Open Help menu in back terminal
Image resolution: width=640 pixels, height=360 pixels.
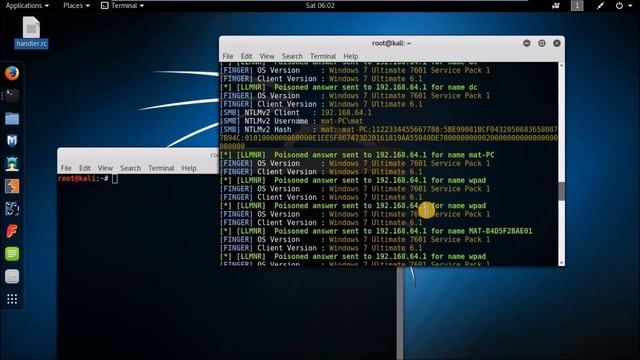[x=189, y=168]
